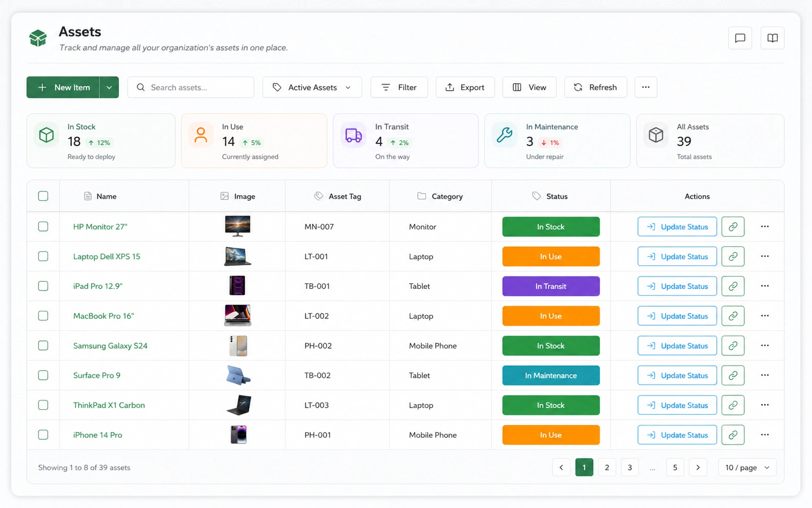Click the Search assets input field
This screenshot has height=508, width=812.
pyautogui.click(x=190, y=87)
